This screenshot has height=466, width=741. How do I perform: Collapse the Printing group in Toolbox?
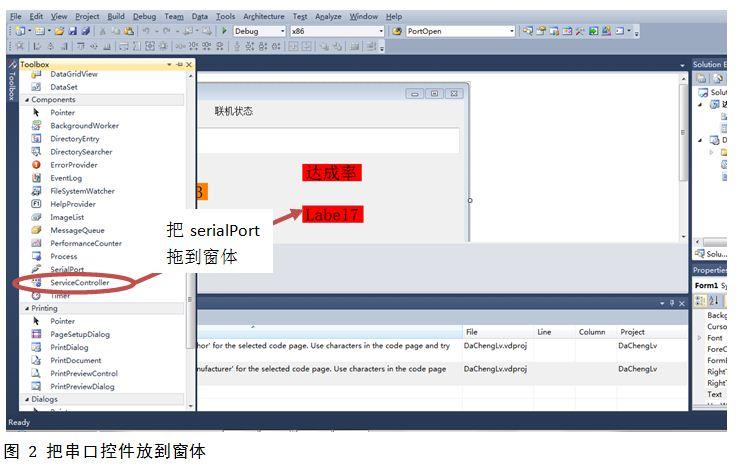point(27,308)
